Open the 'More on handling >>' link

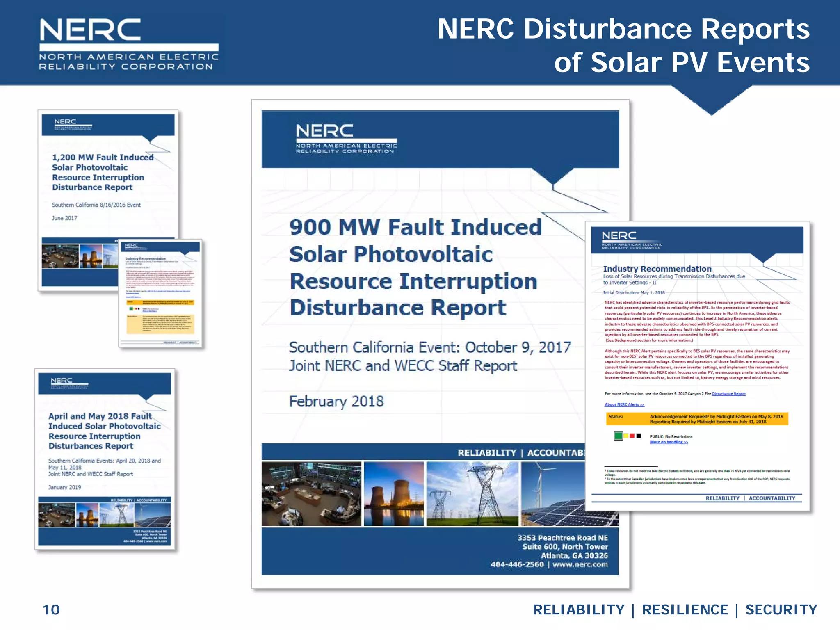(669, 442)
